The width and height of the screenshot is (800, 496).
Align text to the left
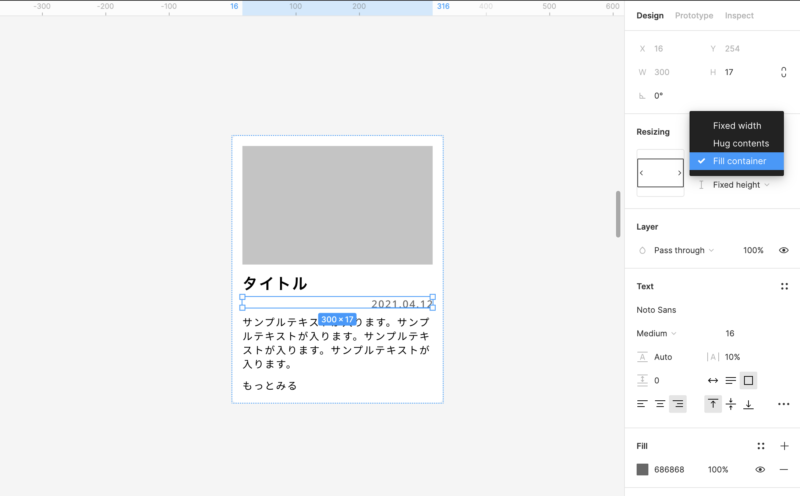pyautogui.click(x=642, y=404)
